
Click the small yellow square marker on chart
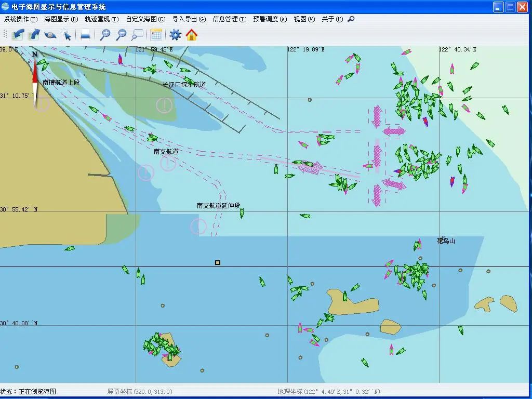pos(218,262)
